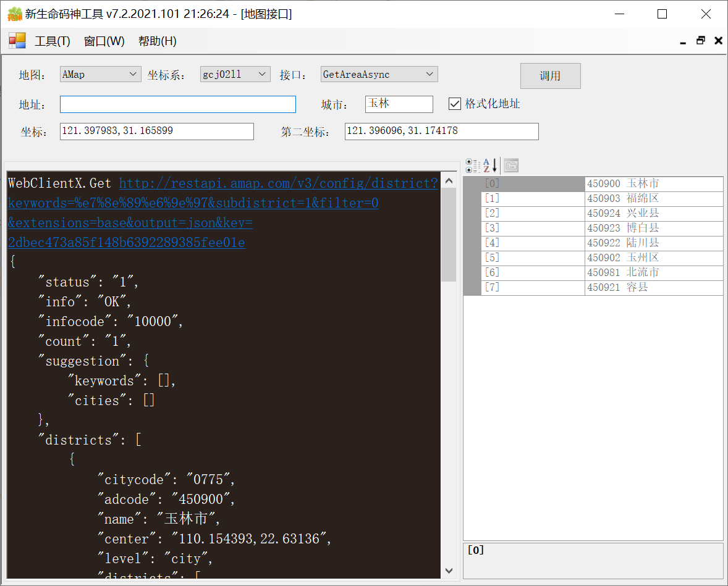Image resolution: width=728 pixels, height=586 pixels.
Task: Minimize the inner 地图接口 child window
Action: [x=682, y=41]
